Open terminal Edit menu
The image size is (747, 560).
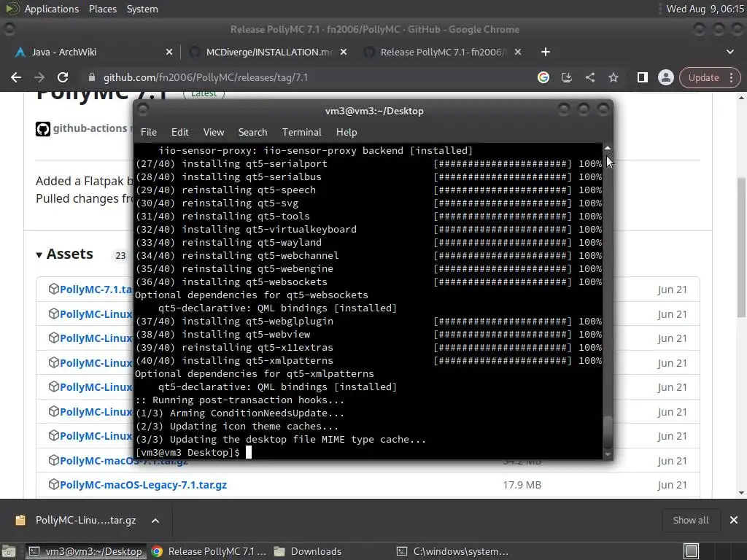(x=179, y=133)
